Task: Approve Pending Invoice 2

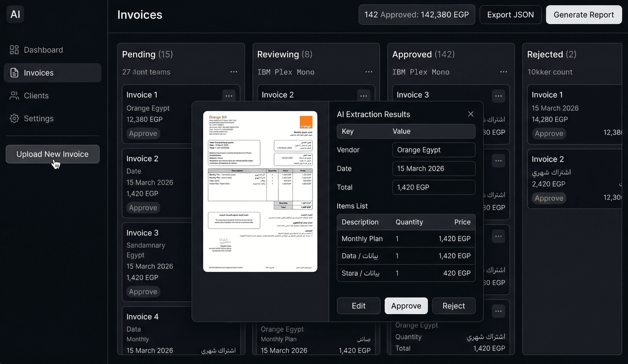Action: point(143,208)
